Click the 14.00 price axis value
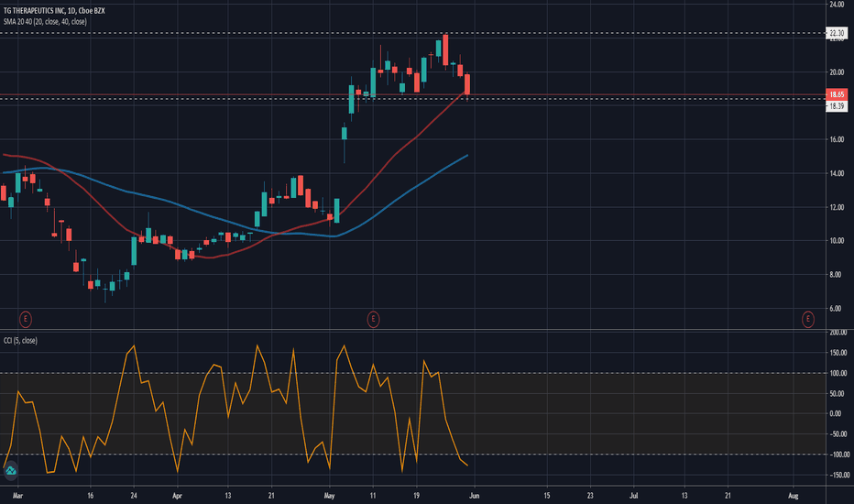This screenshot has height=504, width=854. pyautogui.click(x=837, y=173)
